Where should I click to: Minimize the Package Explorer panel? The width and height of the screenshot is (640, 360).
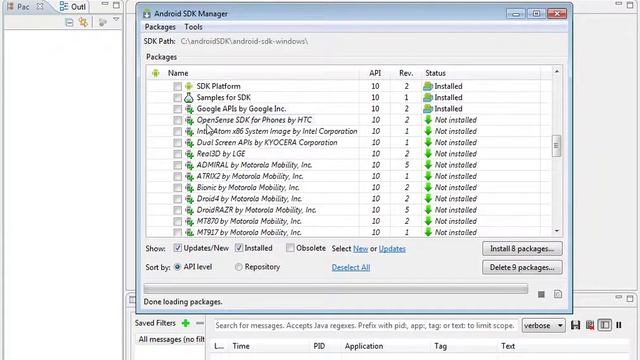tap(105, 4)
